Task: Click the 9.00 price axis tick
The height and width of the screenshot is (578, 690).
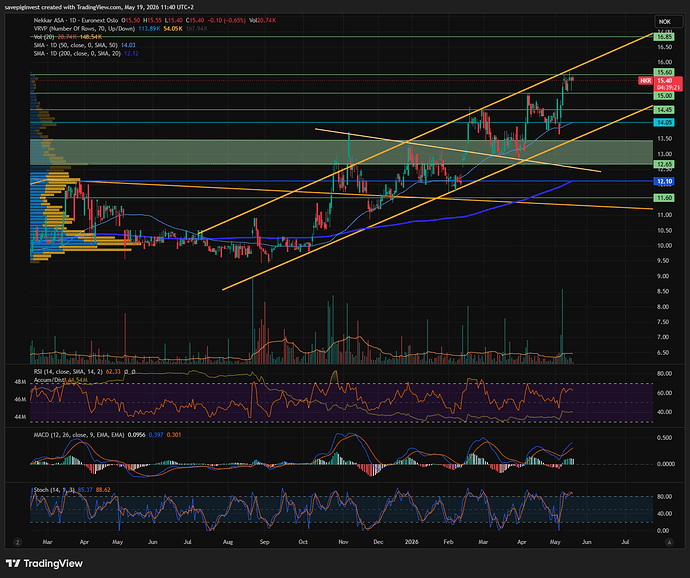Action: point(663,276)
